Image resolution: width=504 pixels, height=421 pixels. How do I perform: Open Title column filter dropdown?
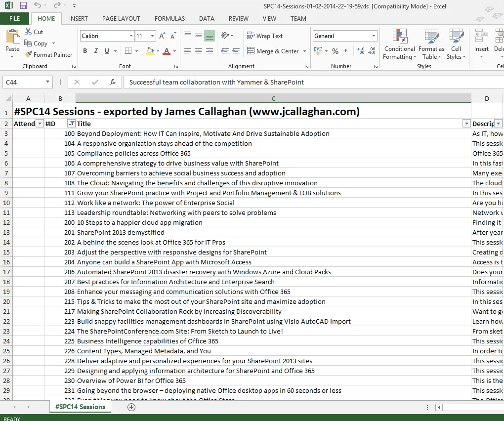pos(466,124)
